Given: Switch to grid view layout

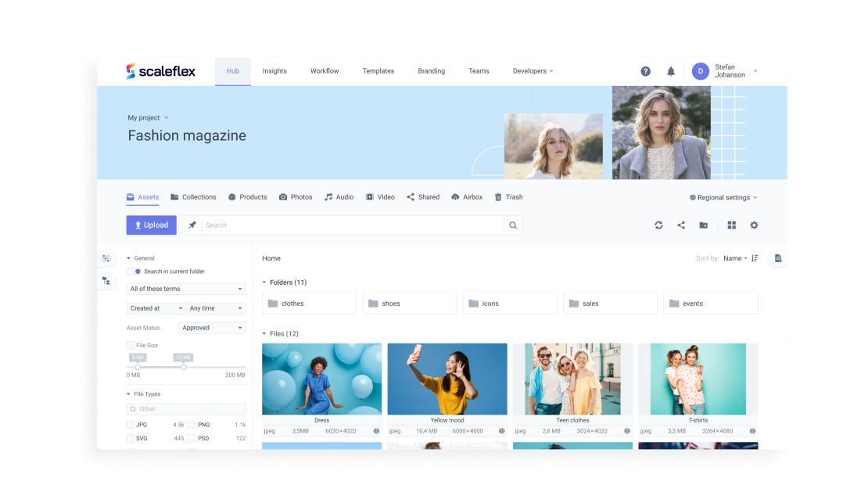Looking at the screenshot, I should coord(731,225).
